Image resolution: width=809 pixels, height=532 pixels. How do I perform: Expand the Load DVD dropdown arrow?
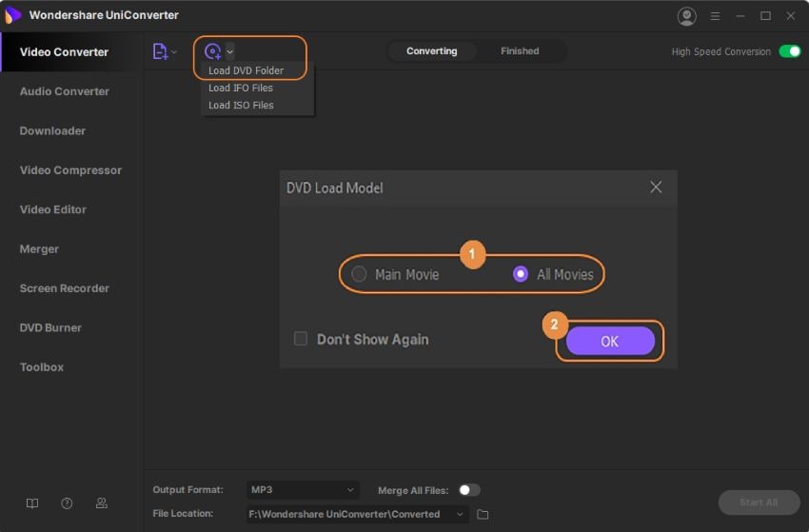point(230,51)
